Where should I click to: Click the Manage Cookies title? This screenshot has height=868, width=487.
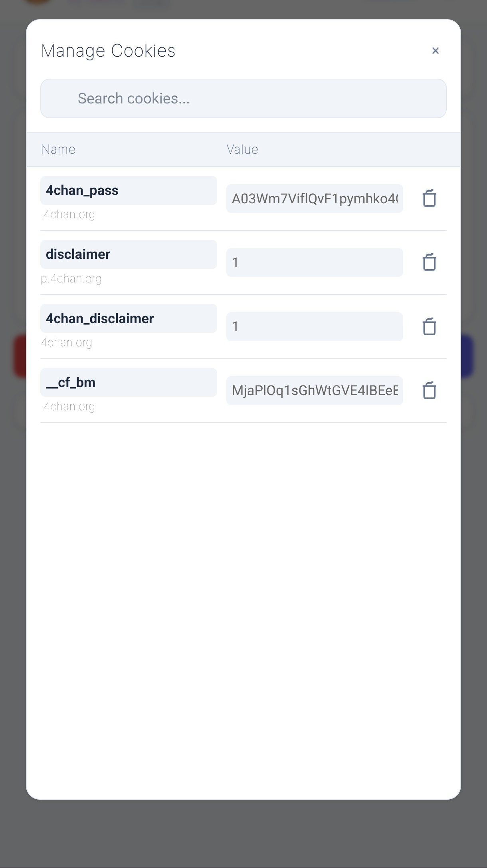tap(108, 51)
